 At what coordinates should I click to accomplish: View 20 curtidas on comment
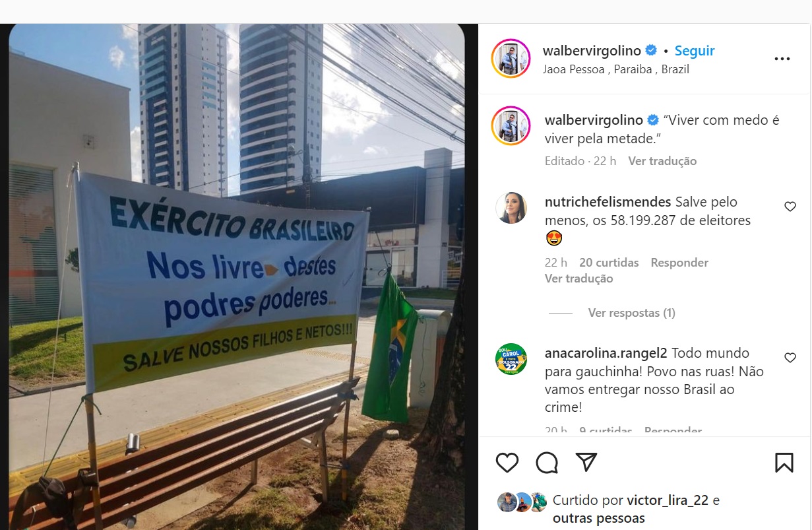coord(609,263)
